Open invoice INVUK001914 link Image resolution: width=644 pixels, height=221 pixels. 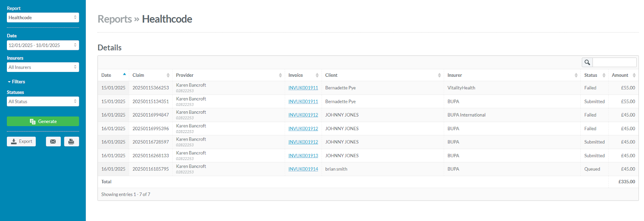303,169
